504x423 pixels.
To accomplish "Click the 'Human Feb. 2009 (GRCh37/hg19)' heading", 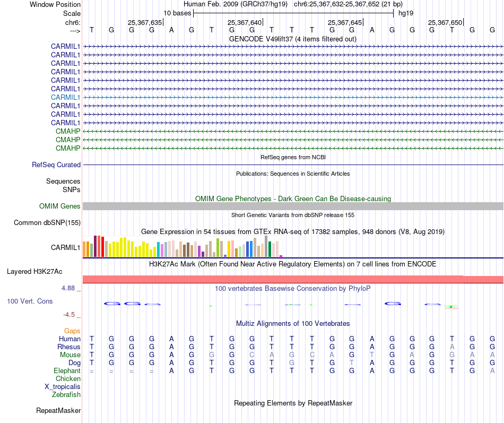I will tap(237, 4).
